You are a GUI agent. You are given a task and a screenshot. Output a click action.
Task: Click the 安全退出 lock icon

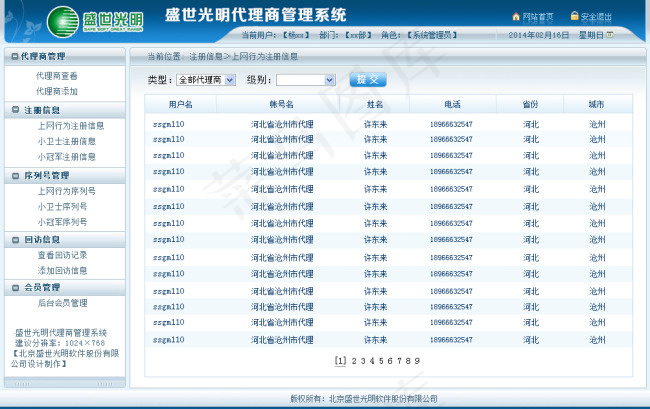tap(574, 17)
